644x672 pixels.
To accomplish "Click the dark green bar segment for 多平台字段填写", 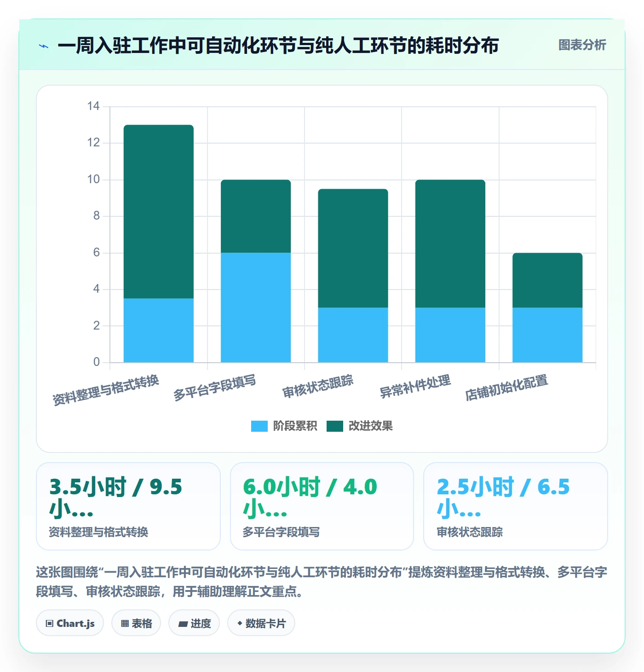I will click(x=256, y=216).
